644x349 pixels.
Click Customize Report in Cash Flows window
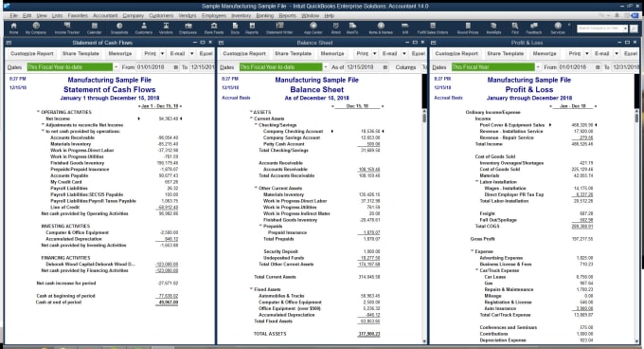(x=31, y=54)
